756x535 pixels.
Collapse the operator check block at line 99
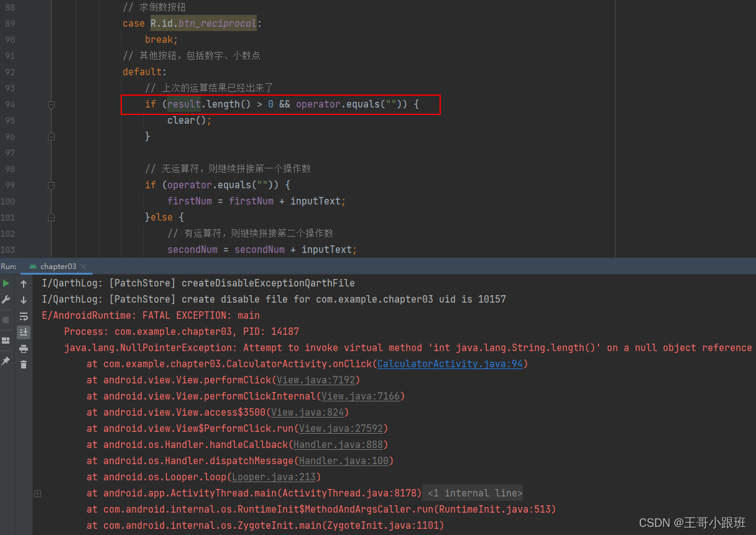(51, 186)
